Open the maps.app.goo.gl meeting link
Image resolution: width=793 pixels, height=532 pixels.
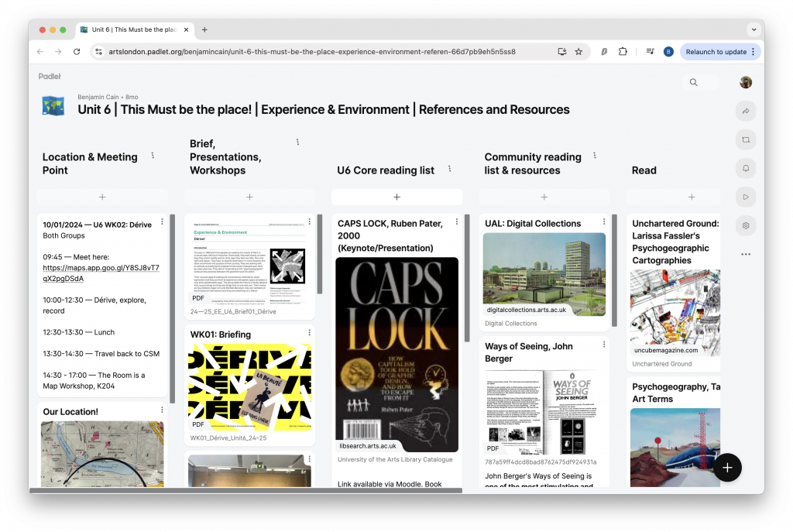(101, 273)
